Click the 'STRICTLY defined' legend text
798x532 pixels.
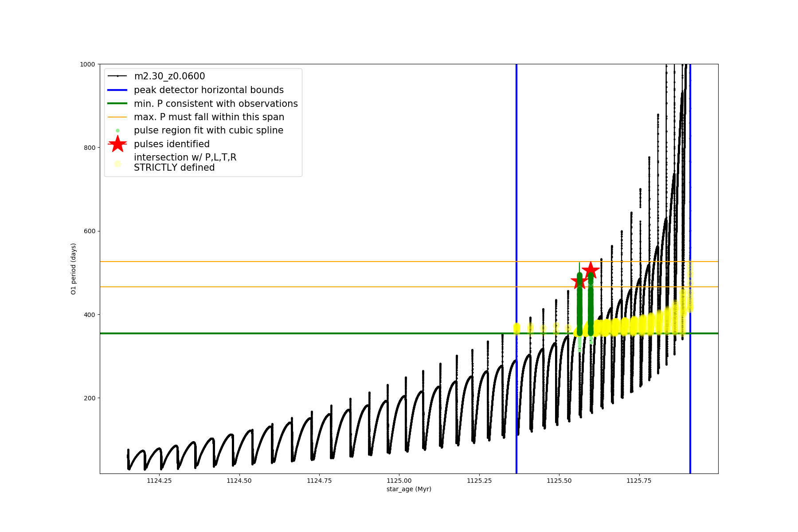[x=174, y=168]
